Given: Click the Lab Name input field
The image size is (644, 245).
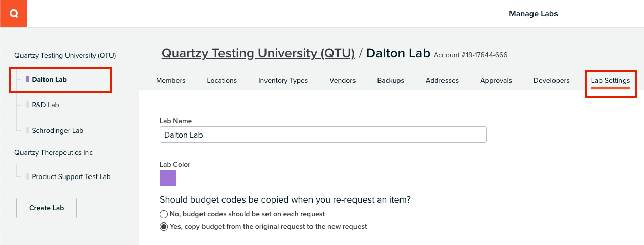Looking at the screenshot, I should pyautogui.click(x=323, y=135).
